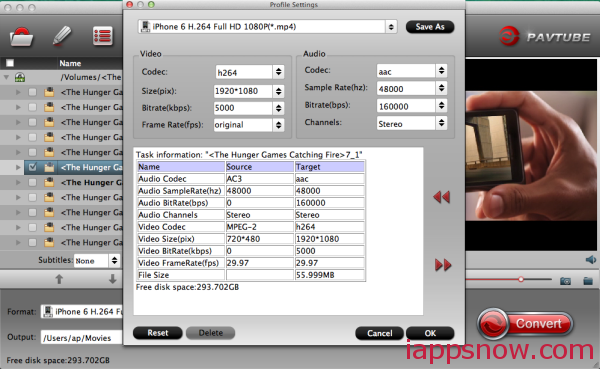Move item up with the arrow icon
Screen dimensions: 600x369
click(59, 279)
